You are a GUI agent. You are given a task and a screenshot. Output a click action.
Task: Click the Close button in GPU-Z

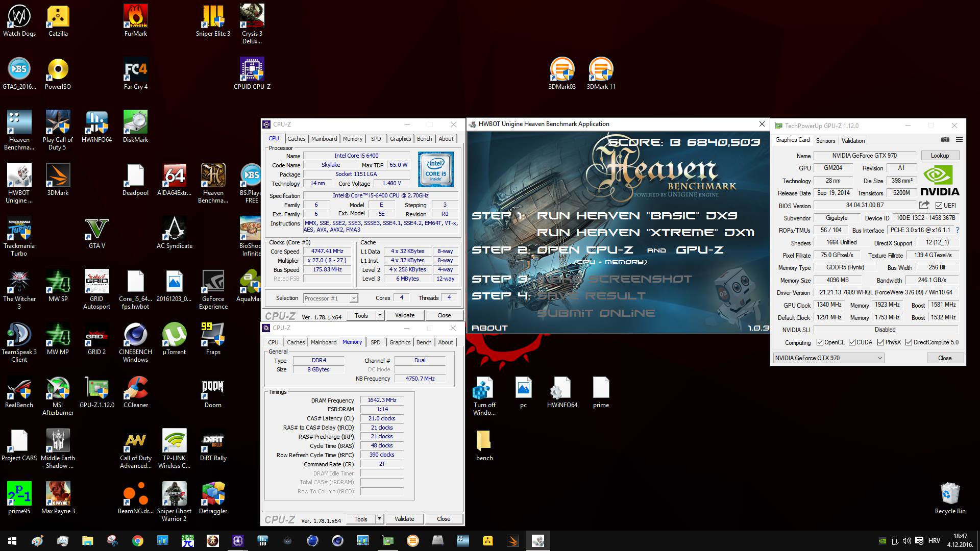coord(944,358)
